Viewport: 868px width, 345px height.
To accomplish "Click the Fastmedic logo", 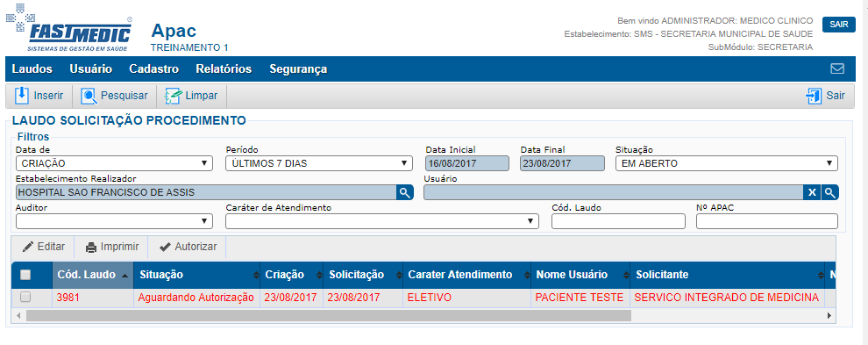I will (x=69, y=28).
